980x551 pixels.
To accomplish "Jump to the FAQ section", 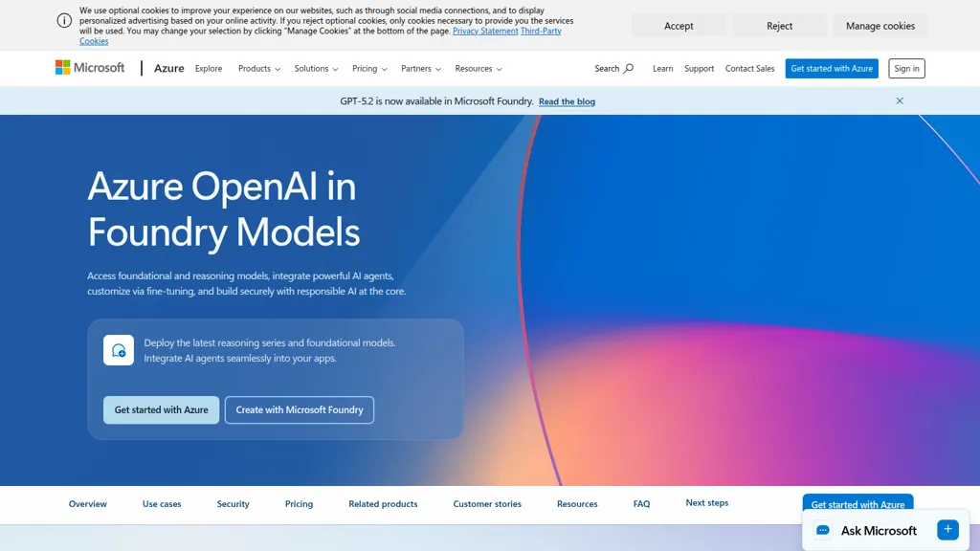I will tap(641, 503).
